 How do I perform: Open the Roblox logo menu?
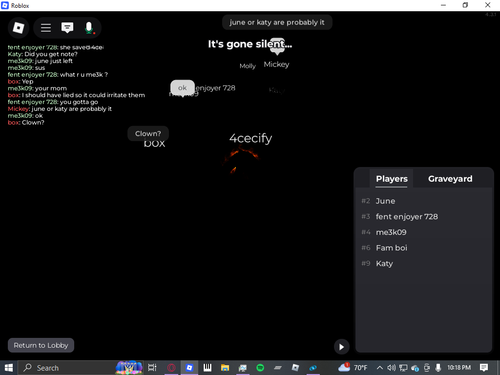pos(18,28)
